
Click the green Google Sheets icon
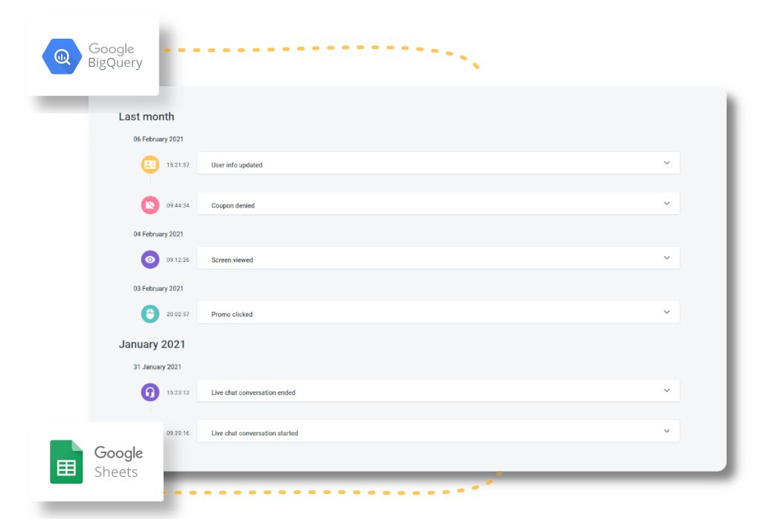66,461
